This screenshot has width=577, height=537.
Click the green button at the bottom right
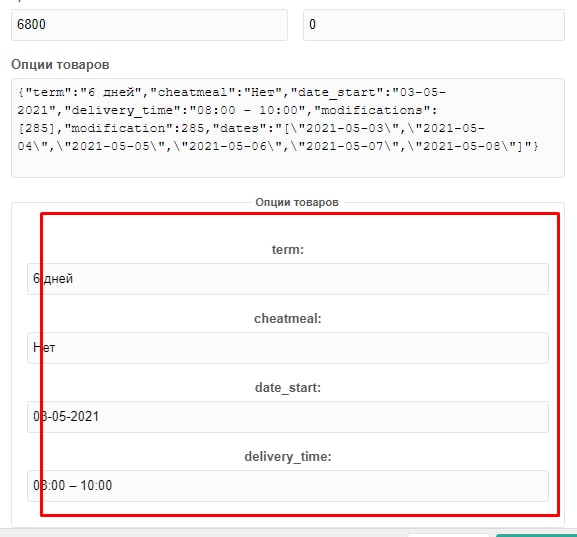pyautogui.click(x=536, y=535)
